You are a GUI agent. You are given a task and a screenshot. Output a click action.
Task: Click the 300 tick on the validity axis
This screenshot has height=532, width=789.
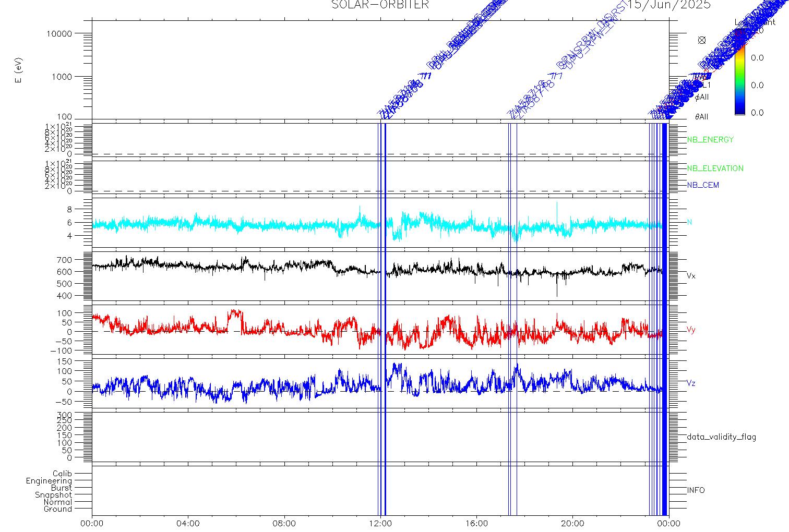click(x=65, y=415)
